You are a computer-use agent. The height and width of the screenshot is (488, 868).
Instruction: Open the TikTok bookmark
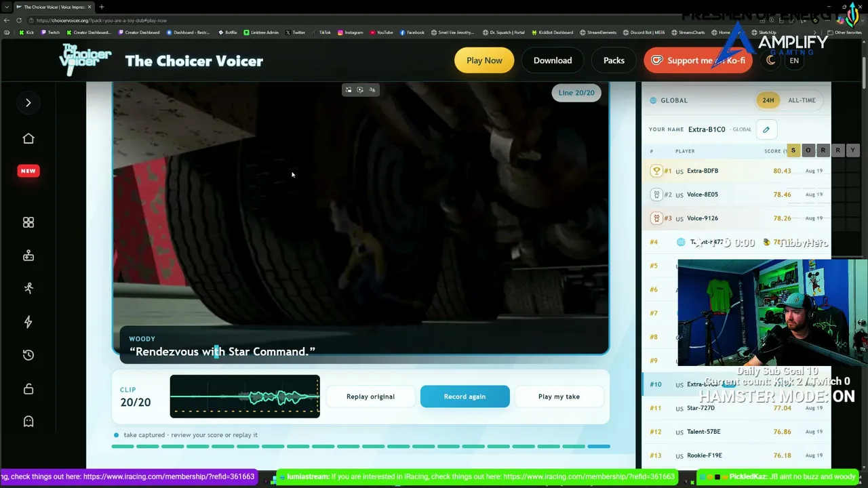(321, 33)
